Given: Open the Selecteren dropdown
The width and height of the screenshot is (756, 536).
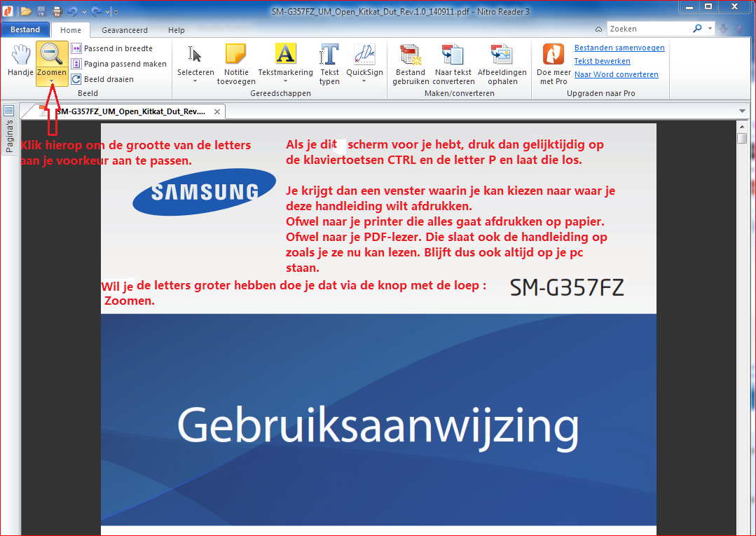Looking at the screenshot, I should click(195, 81).
